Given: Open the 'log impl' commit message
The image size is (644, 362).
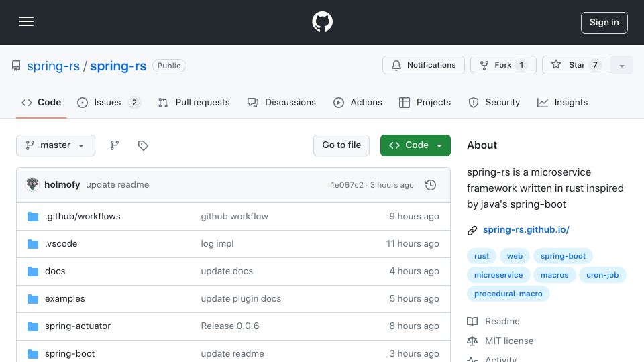Looking at the screenshot, I should coord(217,244).
